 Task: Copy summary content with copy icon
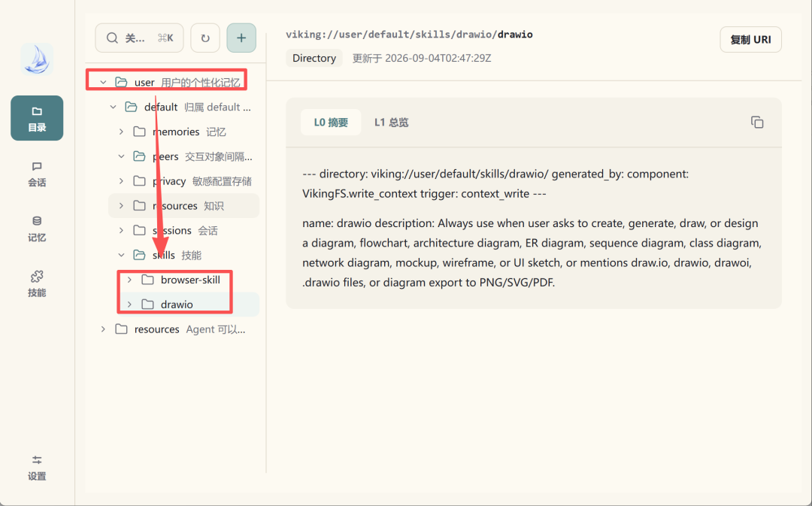[757, 123]
